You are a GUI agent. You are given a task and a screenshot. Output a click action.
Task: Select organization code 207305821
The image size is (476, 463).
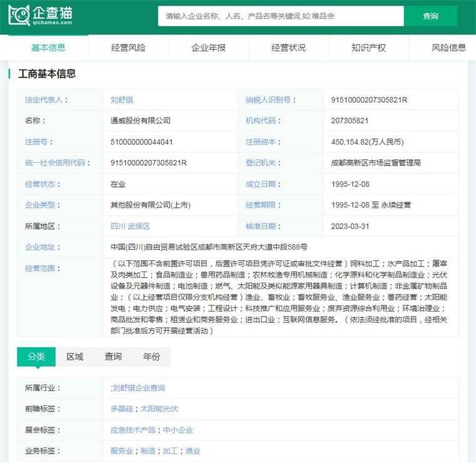(x=349, y=121)
